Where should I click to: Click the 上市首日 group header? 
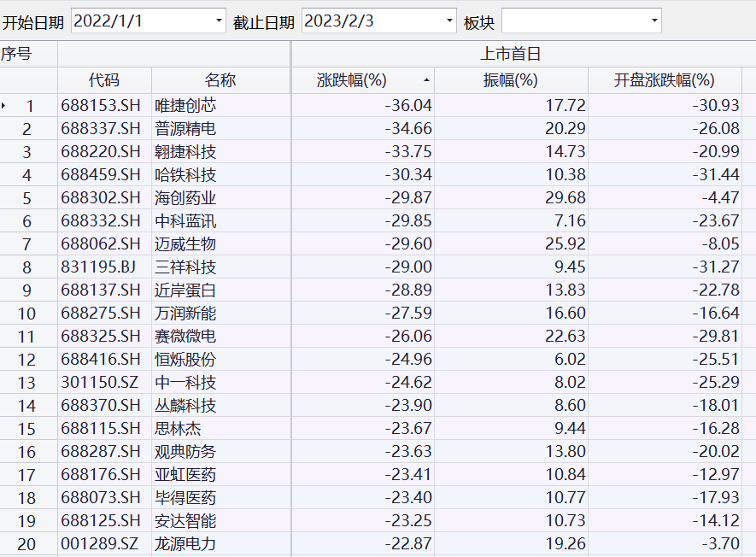coord(523,53)
